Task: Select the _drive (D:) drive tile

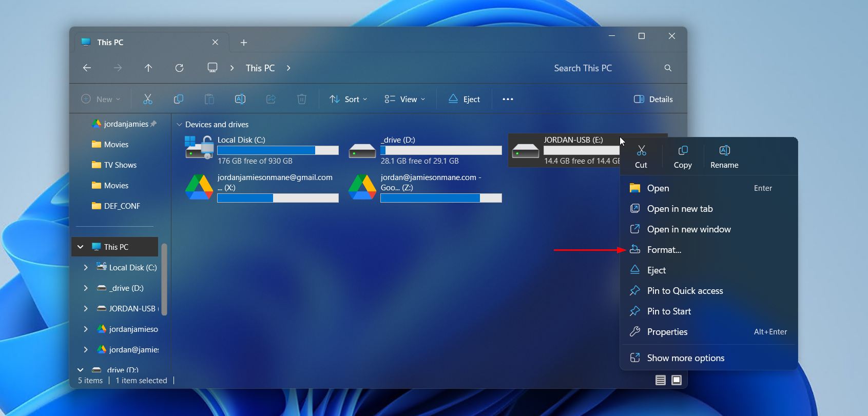Action: [426, 150]
